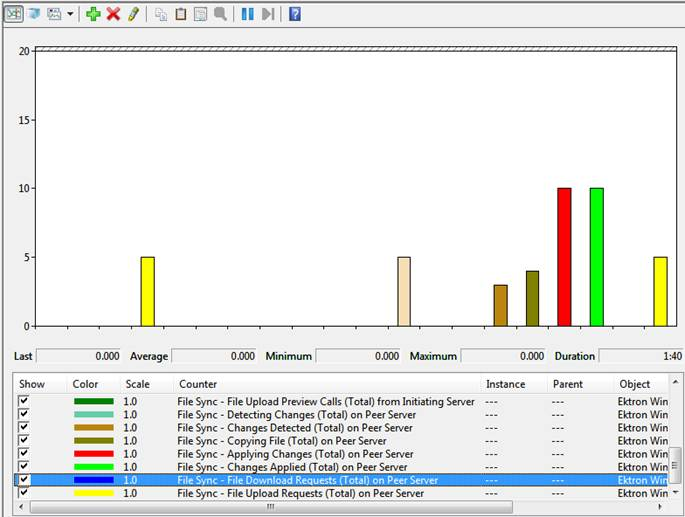Select 'Changes Detected (Total) on Peer Server' counter
Screen dimensions: 685x517
(x=295, y=427)
